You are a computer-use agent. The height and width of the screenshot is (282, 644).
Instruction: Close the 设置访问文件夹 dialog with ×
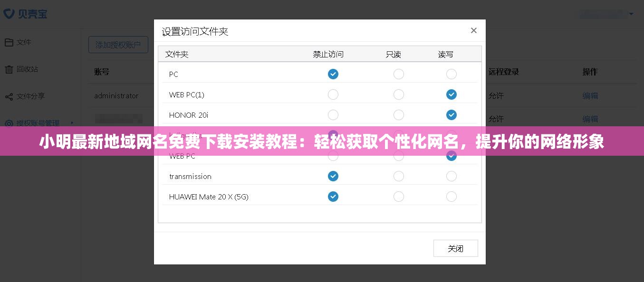[x=473, y=30]
